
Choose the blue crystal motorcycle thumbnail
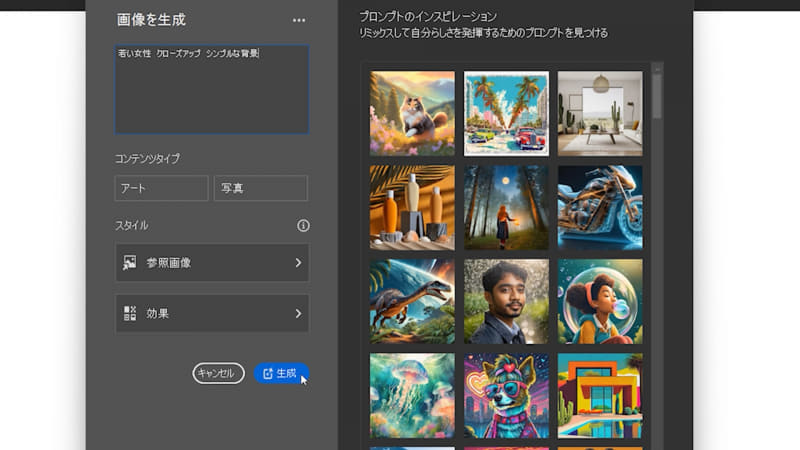tap(600, 207)
